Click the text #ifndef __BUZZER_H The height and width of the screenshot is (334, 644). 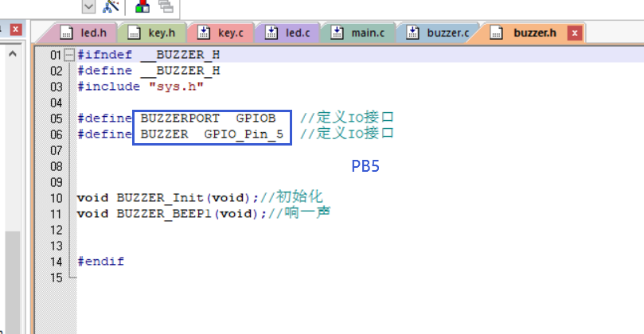(149, 55)
